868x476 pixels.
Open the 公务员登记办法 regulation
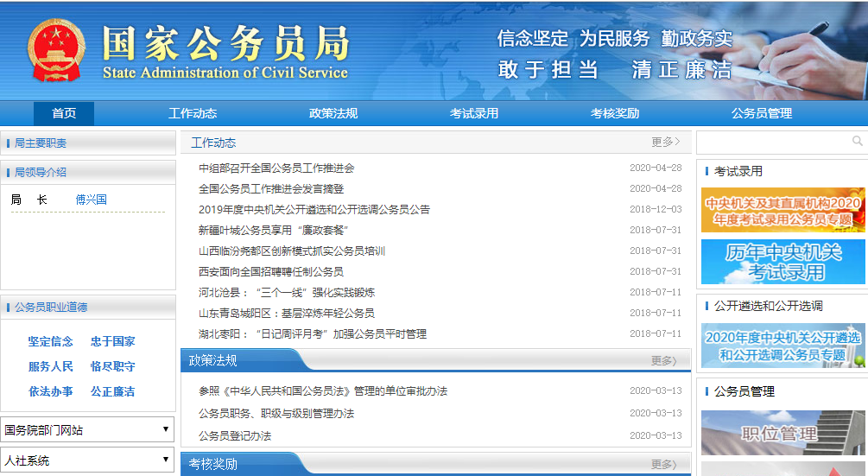(x=235, y=436)
